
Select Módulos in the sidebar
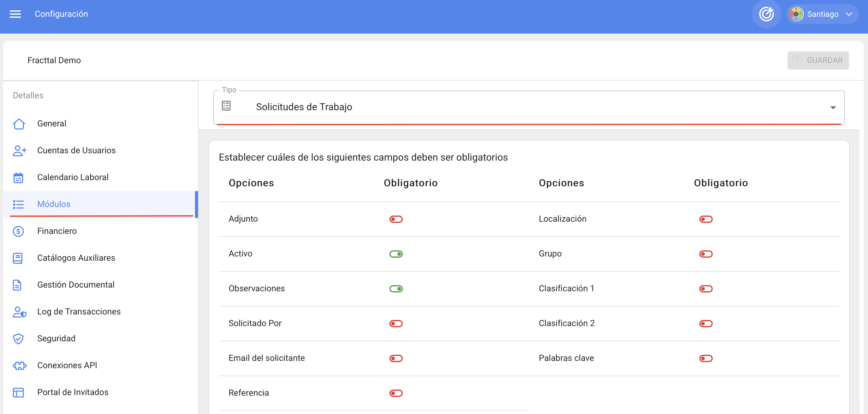(x=53, y=204)
